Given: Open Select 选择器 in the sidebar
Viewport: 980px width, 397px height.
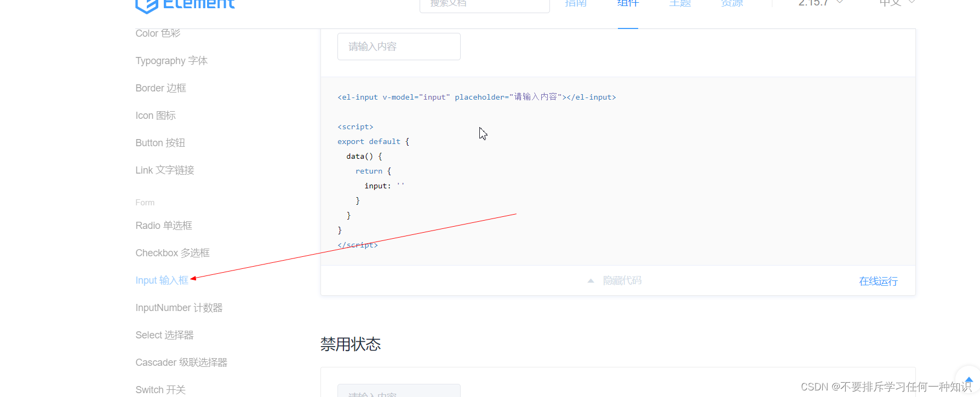Looking at the screenshot, I should pyautogui.click(x=165, y=335).
